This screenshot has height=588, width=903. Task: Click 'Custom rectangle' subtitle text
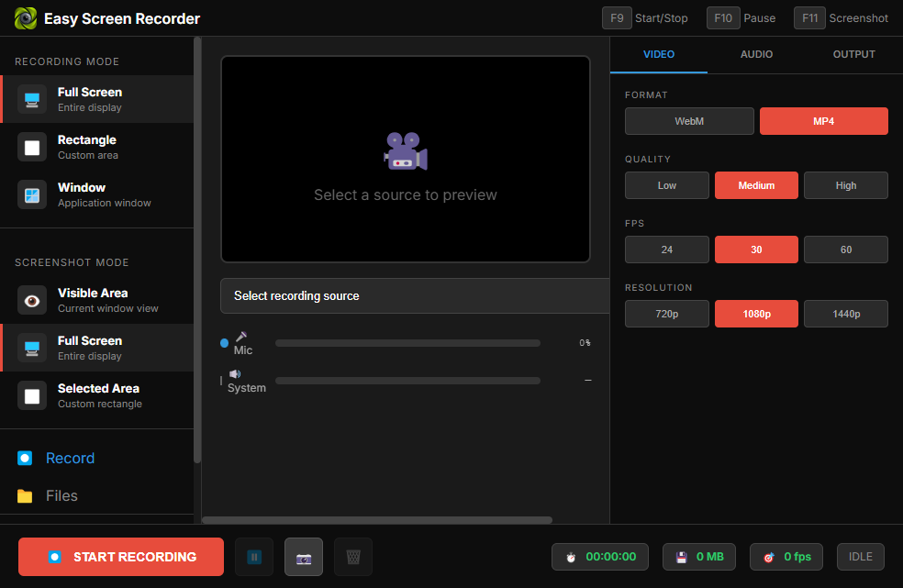pos(100,404)
